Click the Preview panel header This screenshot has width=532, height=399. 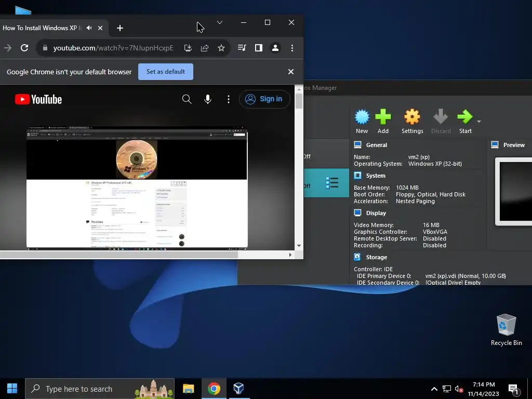click(x=514, y=145)
